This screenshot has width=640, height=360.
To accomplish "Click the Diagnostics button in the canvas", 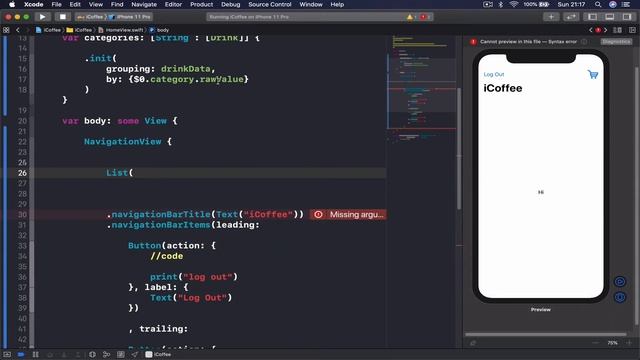I will 616,42.
